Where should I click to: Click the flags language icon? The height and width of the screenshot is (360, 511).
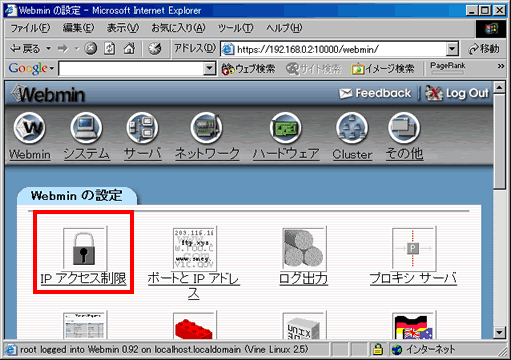pos(414,325)
